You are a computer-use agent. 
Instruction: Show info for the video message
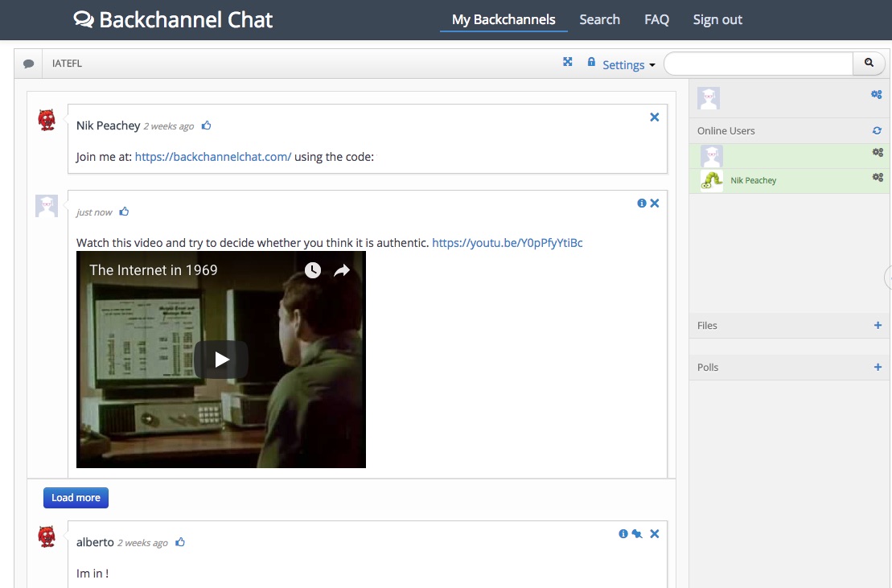tap(642, 203)
